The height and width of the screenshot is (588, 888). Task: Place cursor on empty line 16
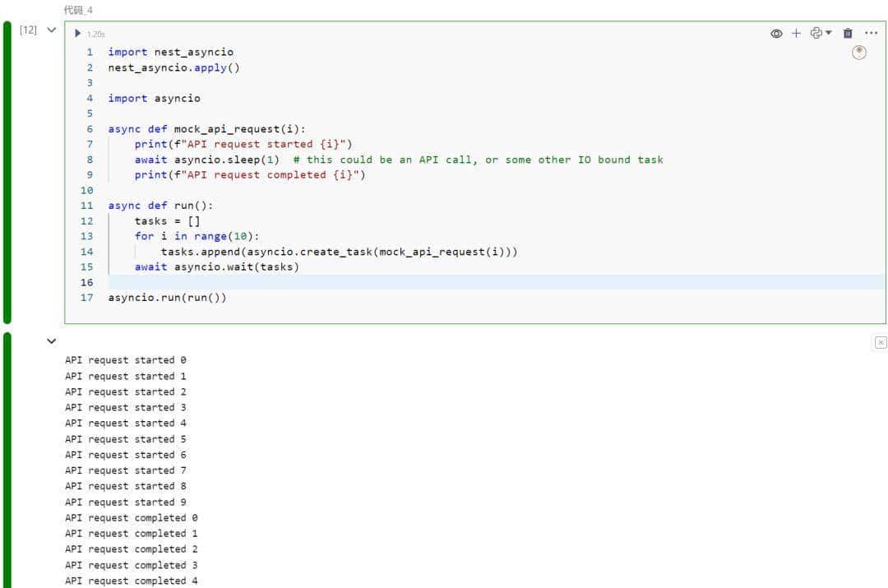[411, 282]
